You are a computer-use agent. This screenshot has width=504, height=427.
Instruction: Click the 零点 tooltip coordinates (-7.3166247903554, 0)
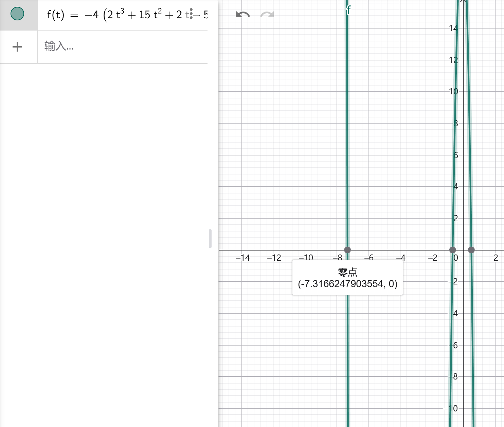tap(348, 284)
